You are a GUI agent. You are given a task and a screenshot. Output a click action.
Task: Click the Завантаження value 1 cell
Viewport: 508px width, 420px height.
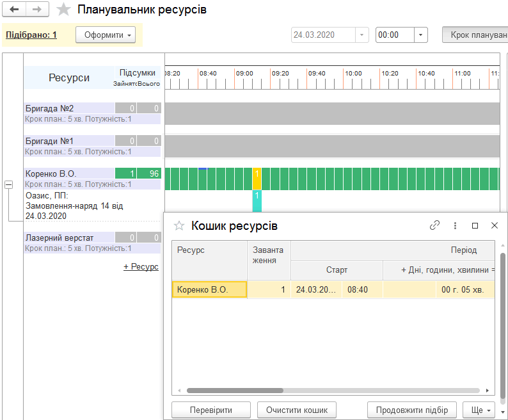pyautogui.click(x=269, y=289)
